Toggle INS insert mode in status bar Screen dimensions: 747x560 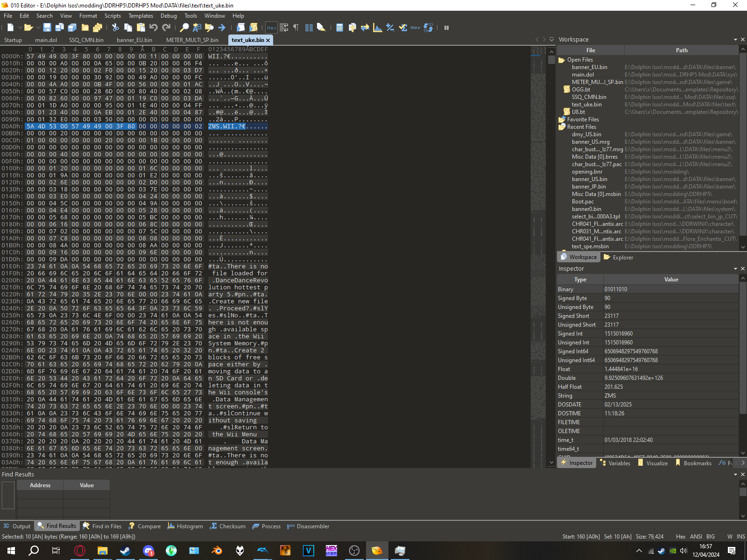pos(740,537)
